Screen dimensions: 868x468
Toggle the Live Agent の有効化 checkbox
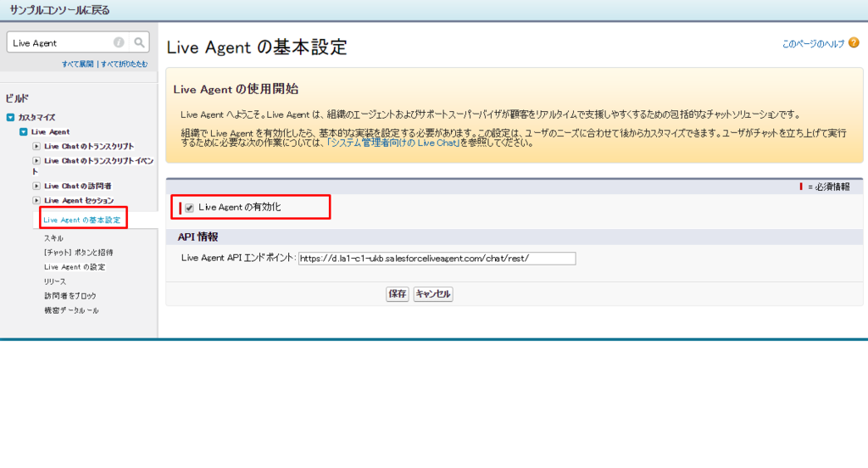coord(189,208)
